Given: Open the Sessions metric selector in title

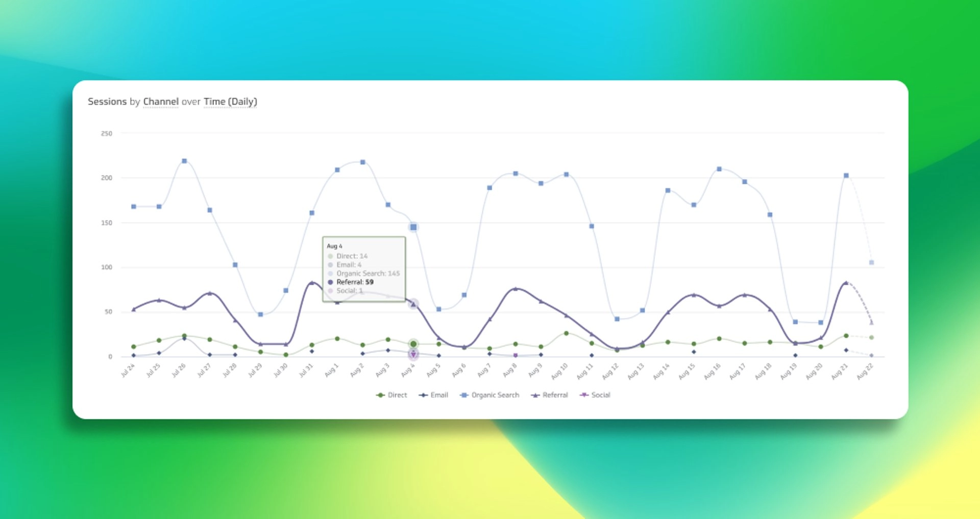Looking at the screenshot, I should point(107,102).
